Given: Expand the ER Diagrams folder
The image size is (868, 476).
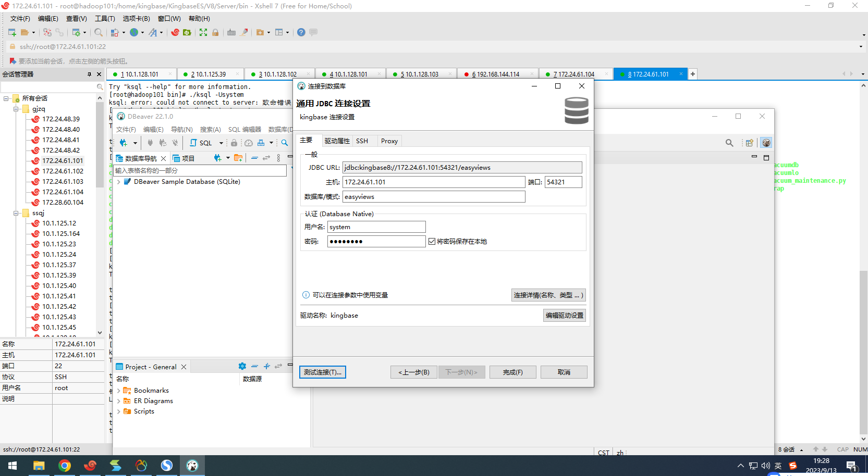Looking at the screenshot, I should click(x=119, y=401).
